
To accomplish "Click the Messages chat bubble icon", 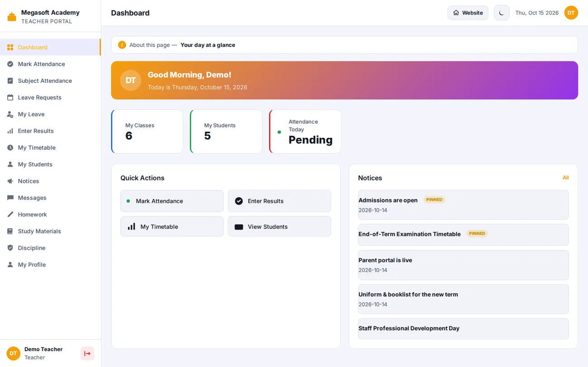I will [10, 198].
